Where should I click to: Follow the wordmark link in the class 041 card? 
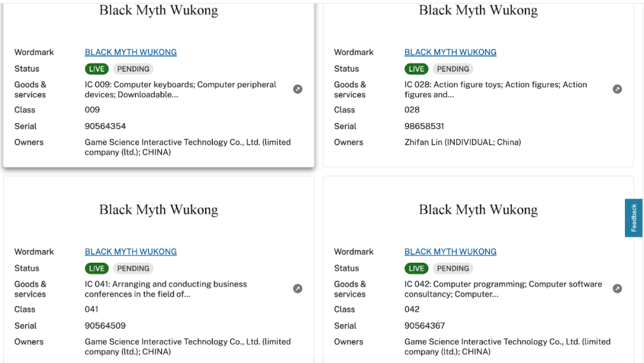click(x=131, y=252)
